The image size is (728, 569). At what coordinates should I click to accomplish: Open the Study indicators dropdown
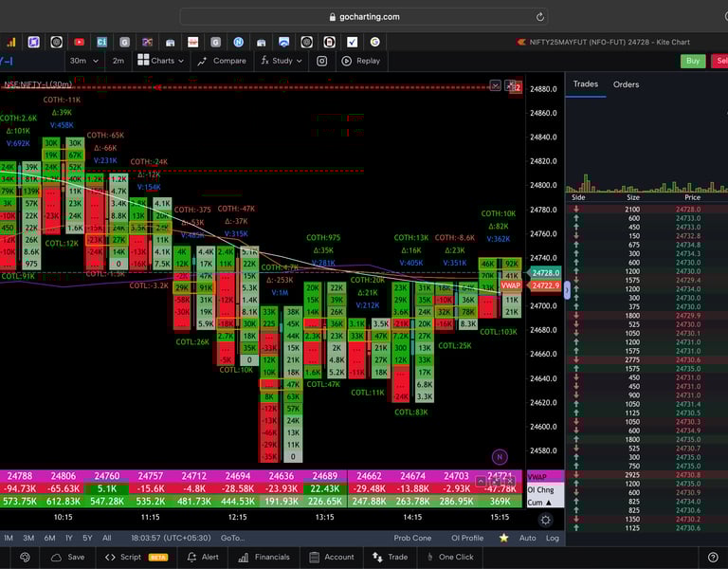pos(282,61)
